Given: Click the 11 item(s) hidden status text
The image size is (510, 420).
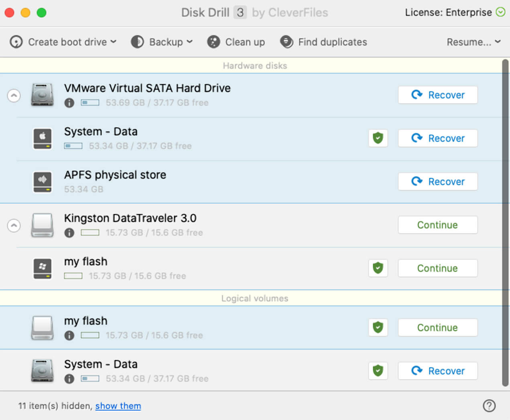Looking at the screenshot, I should pos(55,406).
